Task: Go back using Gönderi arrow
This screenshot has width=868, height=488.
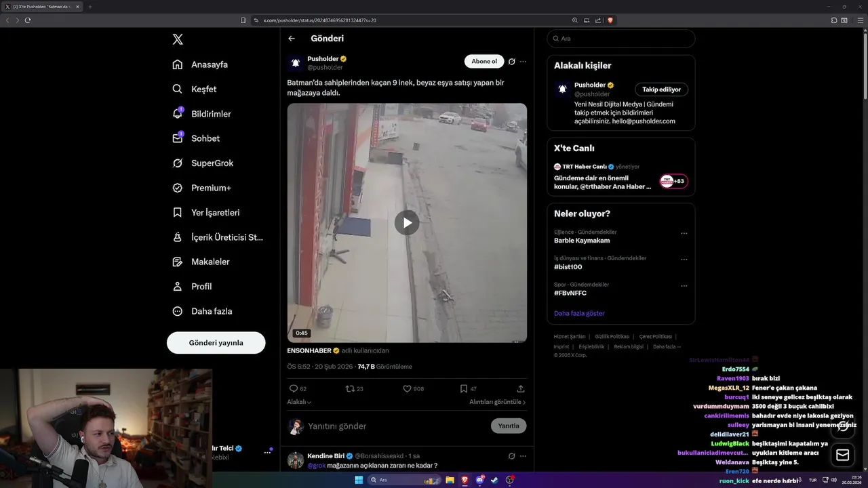Action: pyautogui.click(x=292, y=39)
